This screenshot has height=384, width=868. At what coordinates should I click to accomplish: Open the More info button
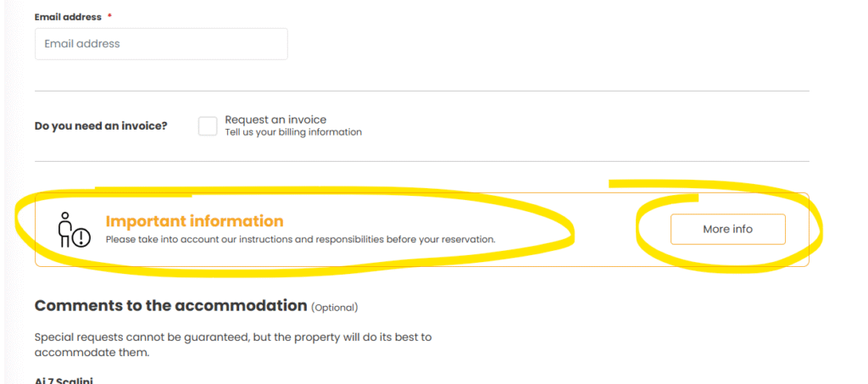[727, 229]
